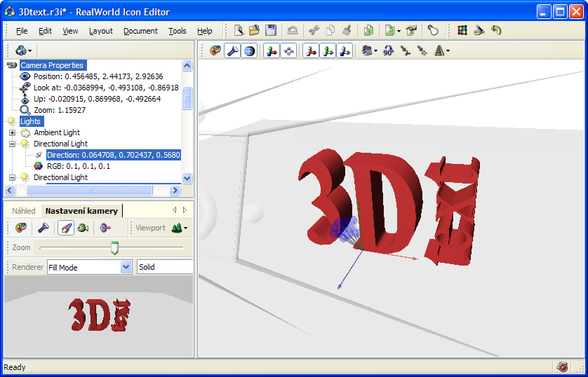Toggle the colored axes move button

pyautogui.click(x=272, y=51)
